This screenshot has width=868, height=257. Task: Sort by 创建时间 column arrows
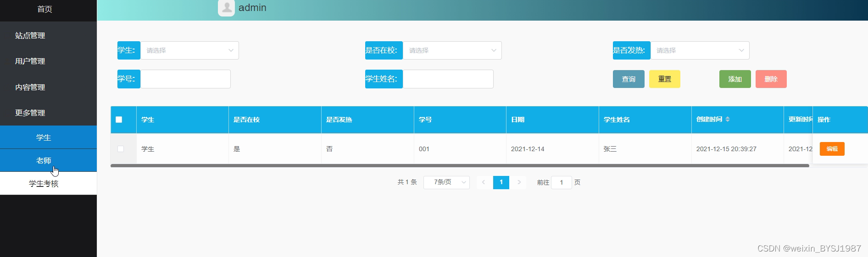pyautogui.click(x=728, y=119)
